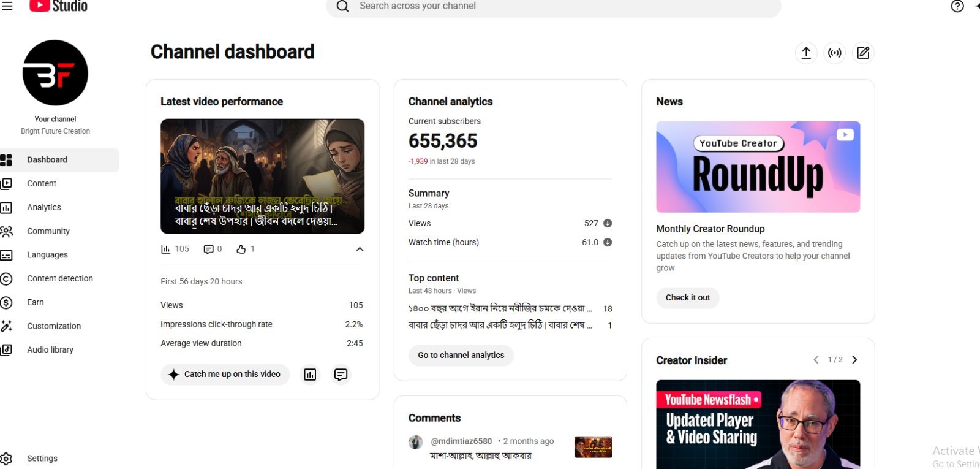Open Community in the sidebar
This screenshot has width=980, height=469.
click(59, 231)
